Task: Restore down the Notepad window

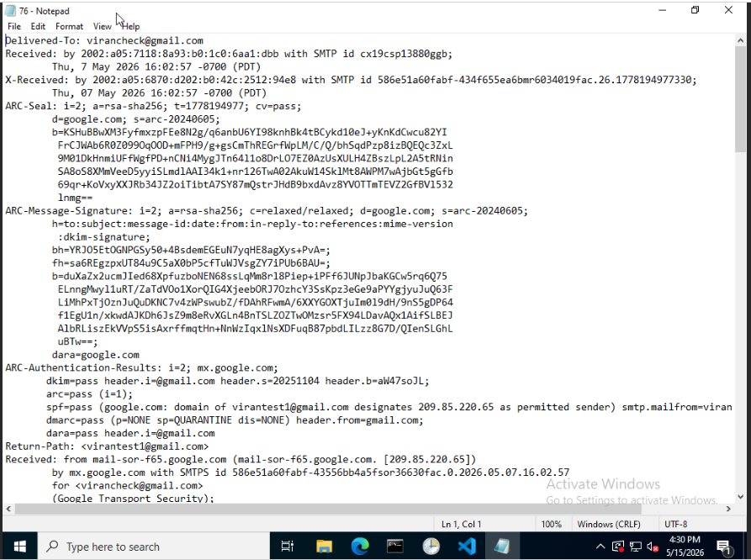Action: pyautogui.click(x=695, y=10)
